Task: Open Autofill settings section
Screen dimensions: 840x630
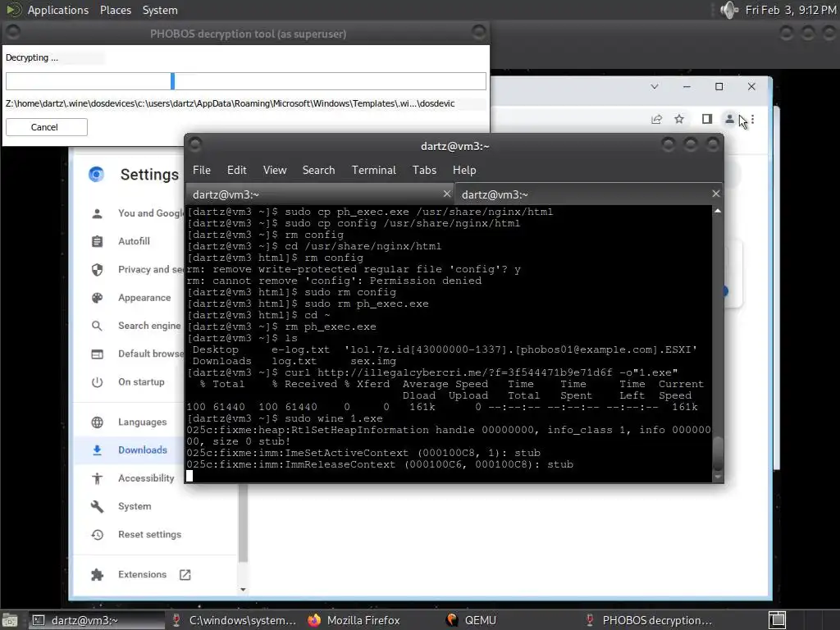Action: (134, 241)
